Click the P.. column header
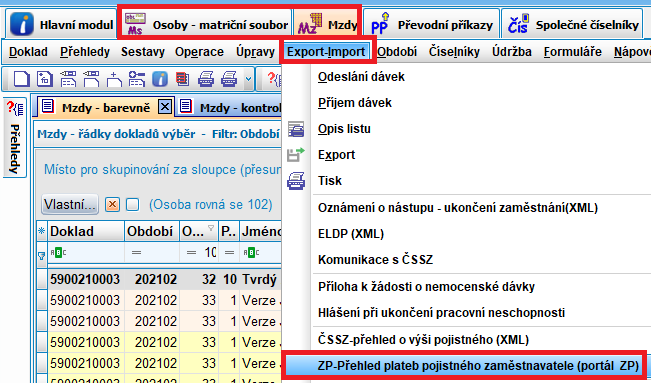This screenshot has width=651, height=383. pyautogui.click(x=228, y=231)
